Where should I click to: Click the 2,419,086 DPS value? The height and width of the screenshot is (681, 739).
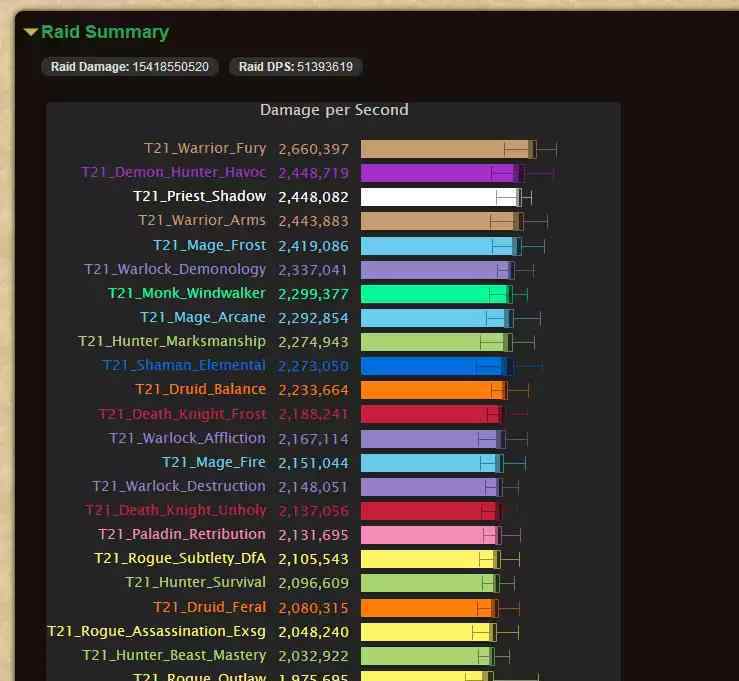[x=313, y=246]
